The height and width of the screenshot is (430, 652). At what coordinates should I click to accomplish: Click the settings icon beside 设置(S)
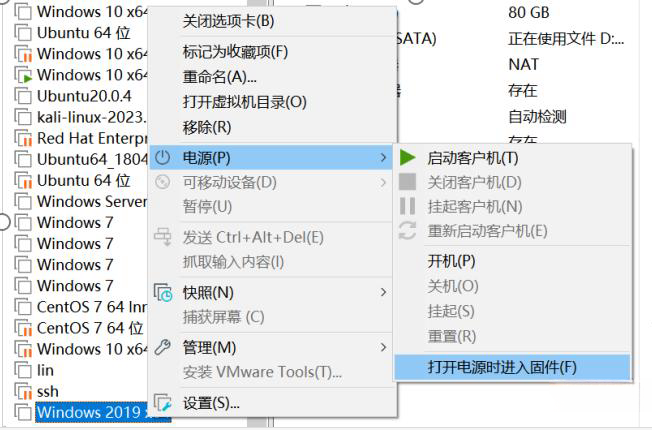point(163,403)
